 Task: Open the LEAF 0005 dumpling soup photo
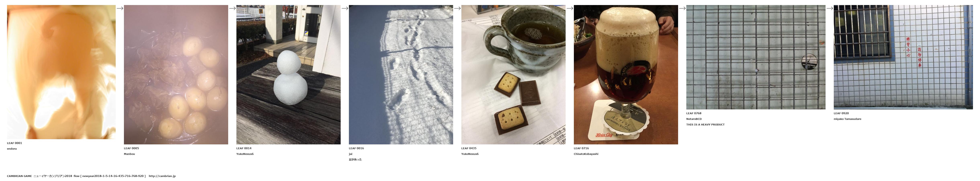(176, 75)
